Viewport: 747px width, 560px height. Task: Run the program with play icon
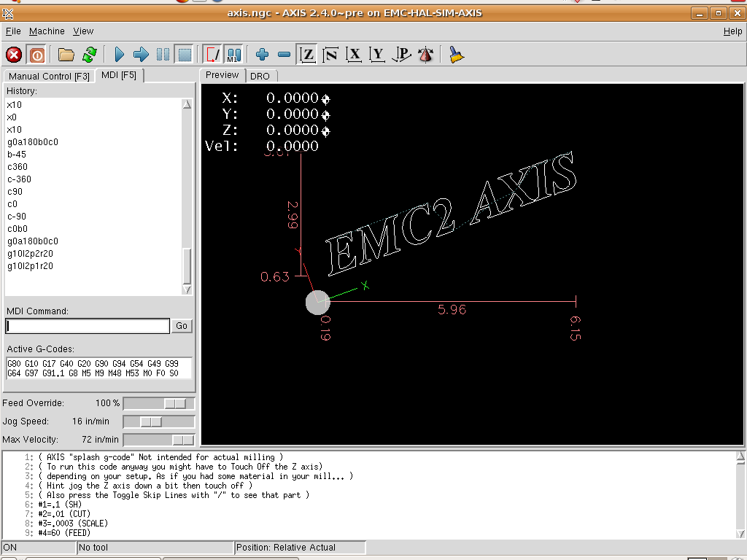coord(119,55)
